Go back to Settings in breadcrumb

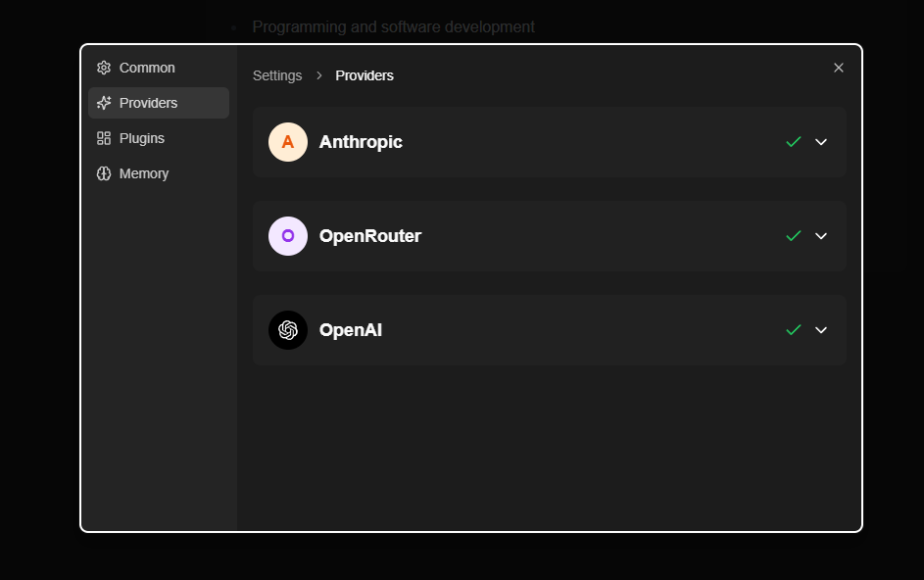pyautogui.click(x=277, y=76)
